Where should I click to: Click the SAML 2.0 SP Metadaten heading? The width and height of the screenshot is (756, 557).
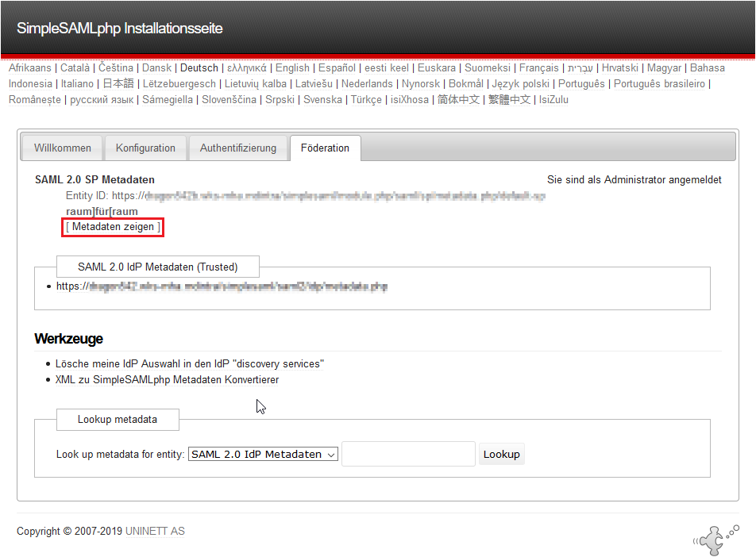(x=94, y=180)
